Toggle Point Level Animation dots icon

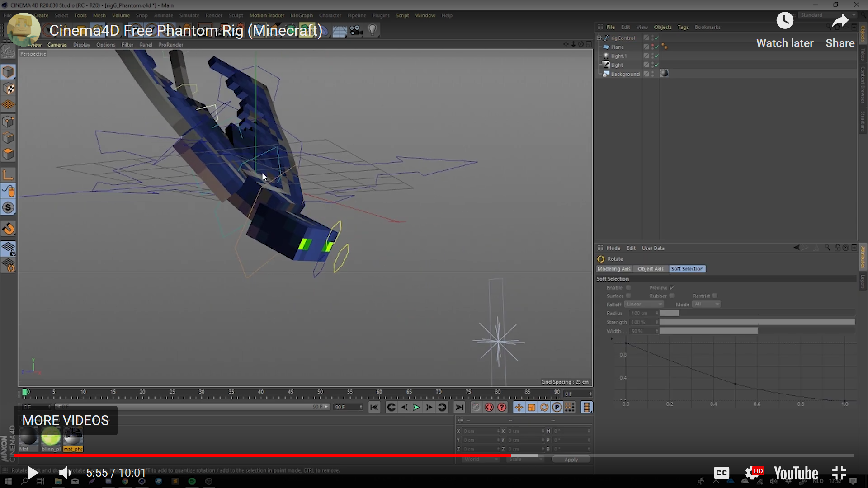click(570, 407)
